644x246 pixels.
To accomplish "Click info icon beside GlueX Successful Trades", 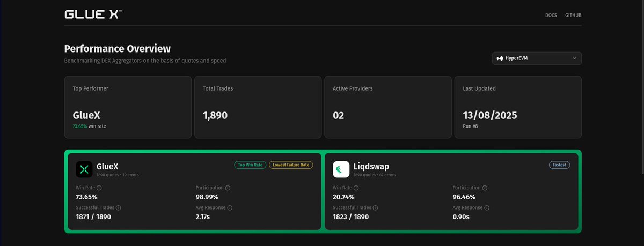I will pos(119,208).
